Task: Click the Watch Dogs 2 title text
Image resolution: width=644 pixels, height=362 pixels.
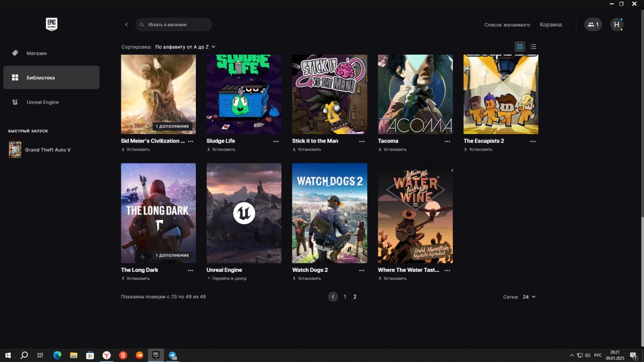Action: [x=310, y=270]
